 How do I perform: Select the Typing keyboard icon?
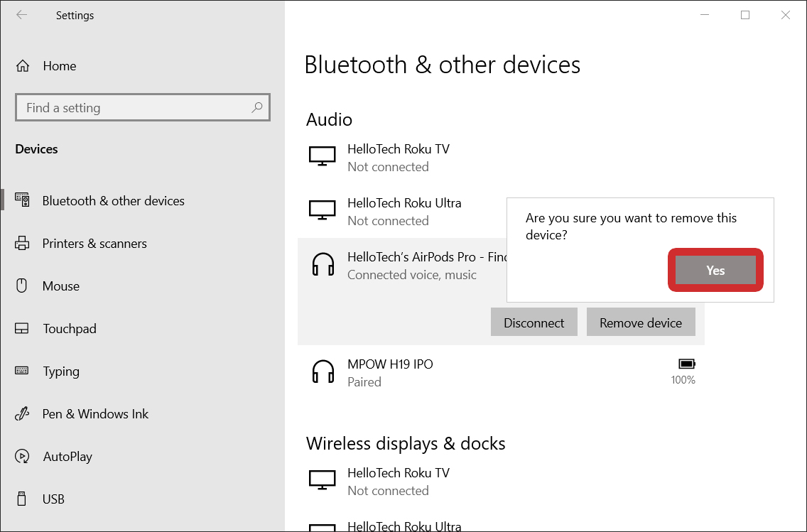[22, 371]
